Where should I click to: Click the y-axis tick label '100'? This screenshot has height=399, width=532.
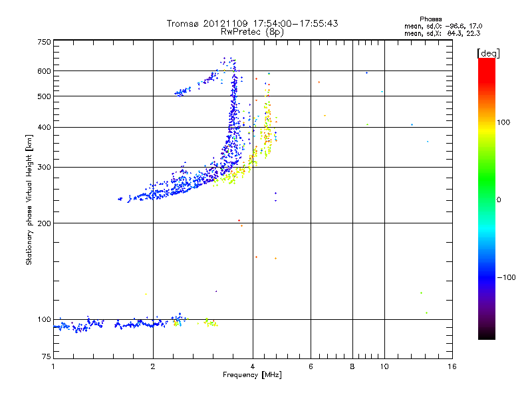(44, 320)
